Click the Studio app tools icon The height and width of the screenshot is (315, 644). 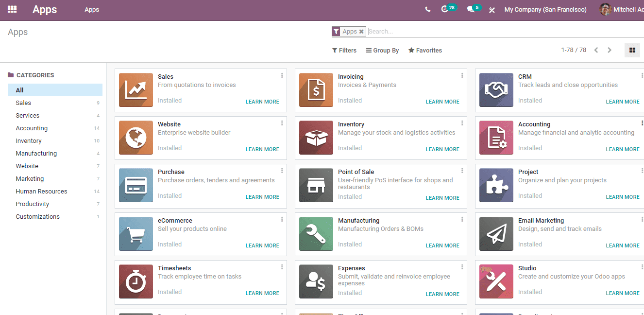496,281
